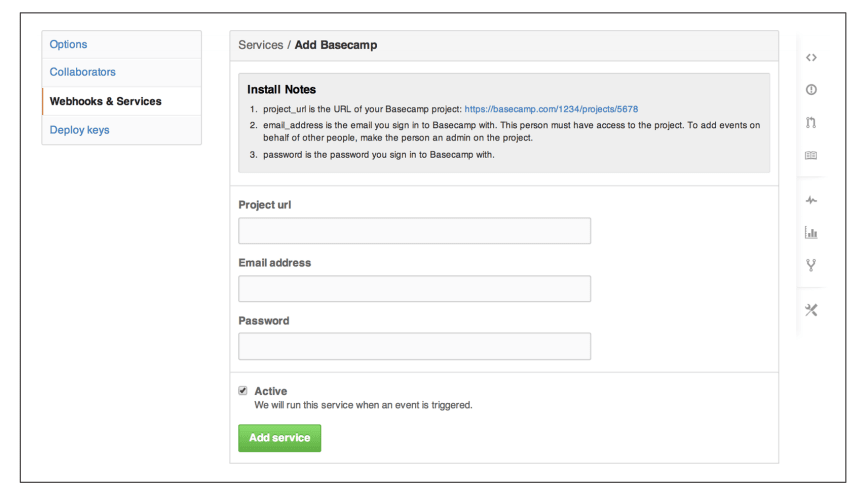Open the Issues icon in right sidebar
Screen dimensions: 851x485
pos(811,90)
